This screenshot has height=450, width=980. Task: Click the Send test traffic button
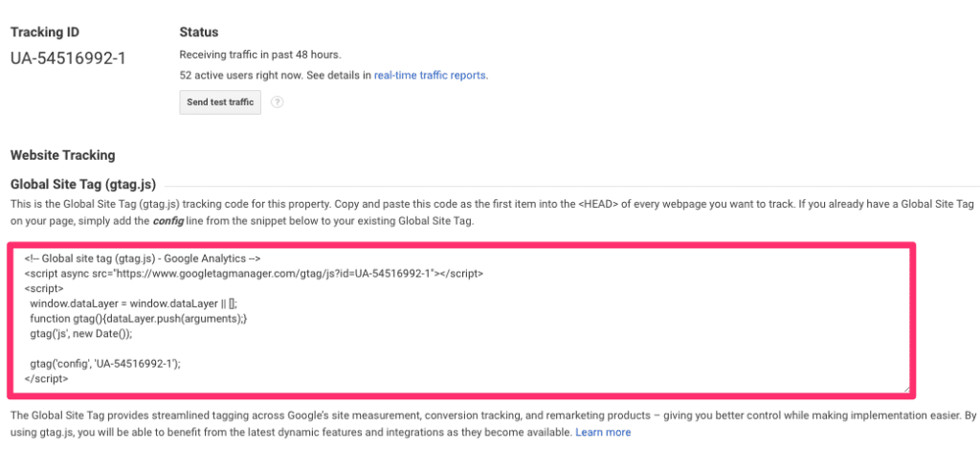[220, 102]
